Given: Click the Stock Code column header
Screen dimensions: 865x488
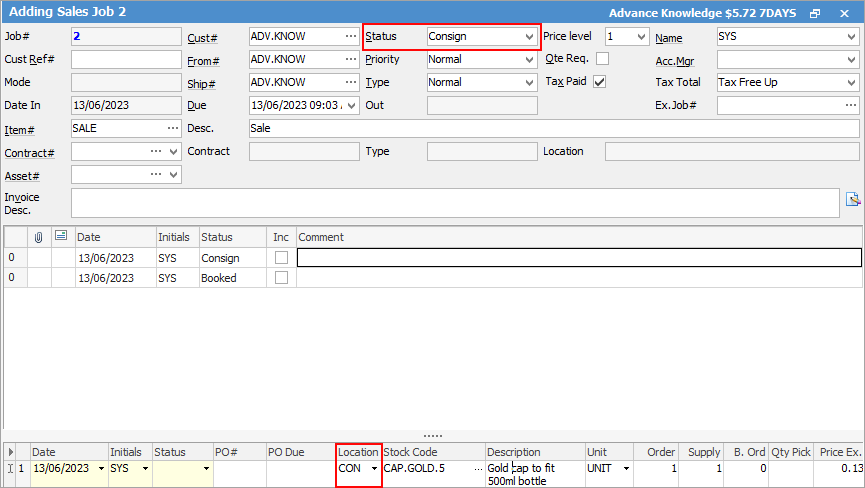Looking at the screenshot, I should 433,452.
